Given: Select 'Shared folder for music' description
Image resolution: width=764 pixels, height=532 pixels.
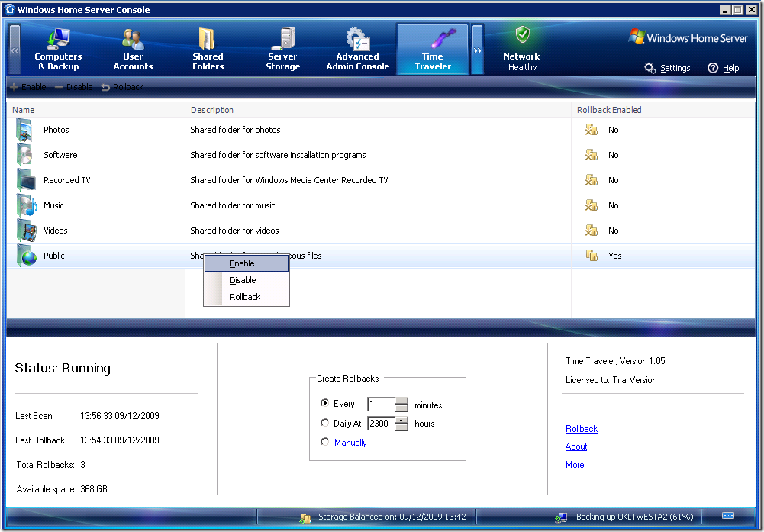Looking at the screenshot, I should pyautogui.click(x=233, y=205).
